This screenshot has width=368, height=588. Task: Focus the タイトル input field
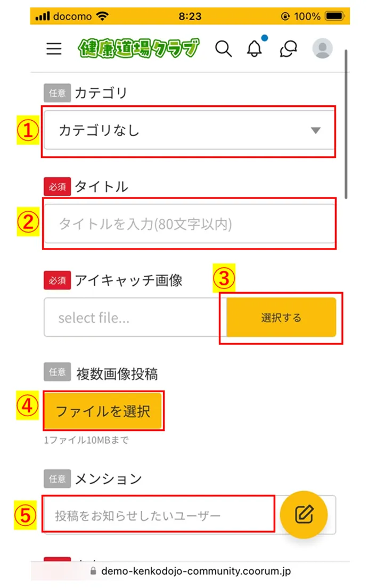point(189,224)
